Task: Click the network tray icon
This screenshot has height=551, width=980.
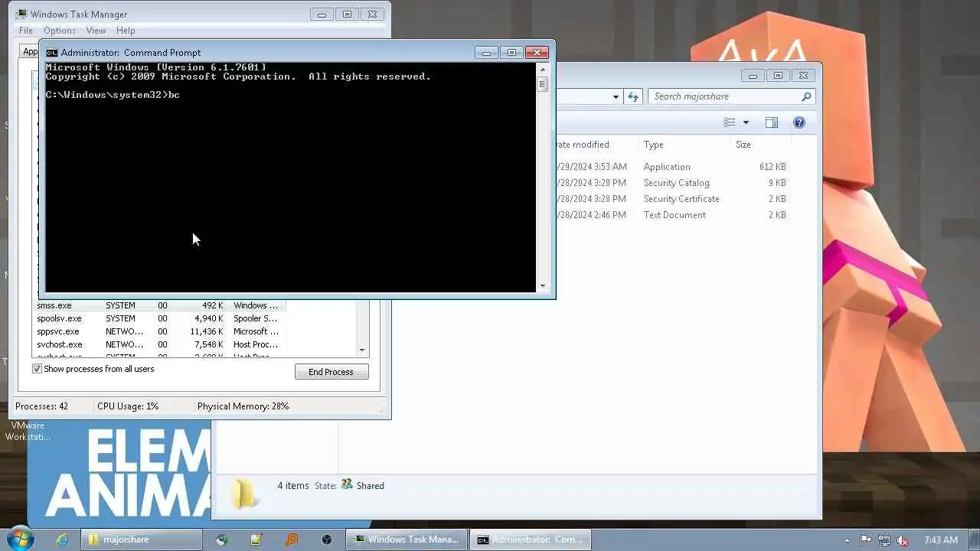Action: pyautogui.click(x=884, y=540)
